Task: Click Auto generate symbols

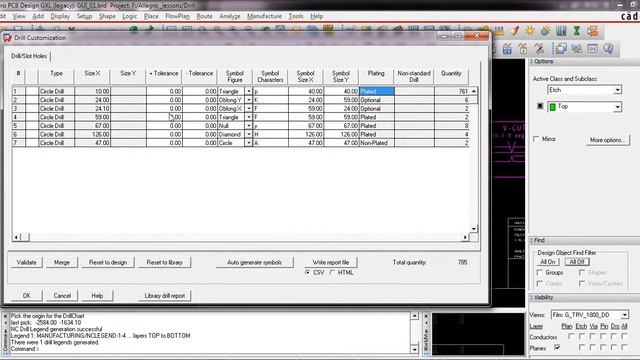Action: 254,262
